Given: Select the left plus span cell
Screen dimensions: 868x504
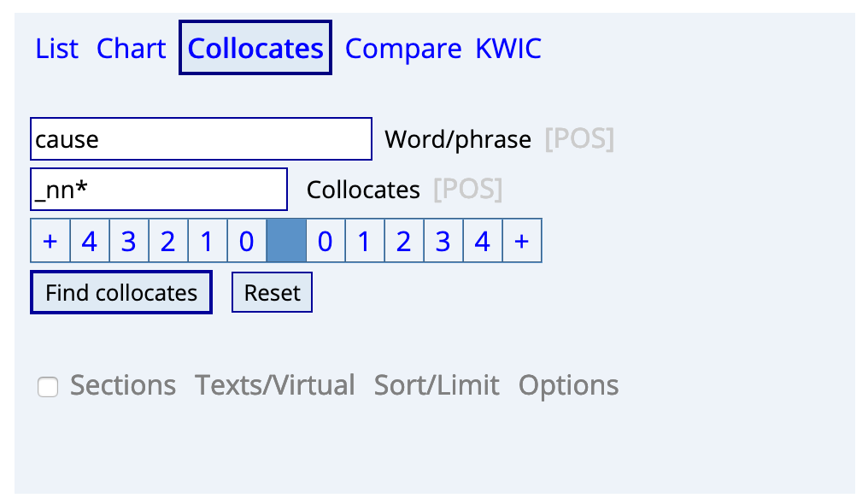Looking at the screenshot, I should pos(50,241).
